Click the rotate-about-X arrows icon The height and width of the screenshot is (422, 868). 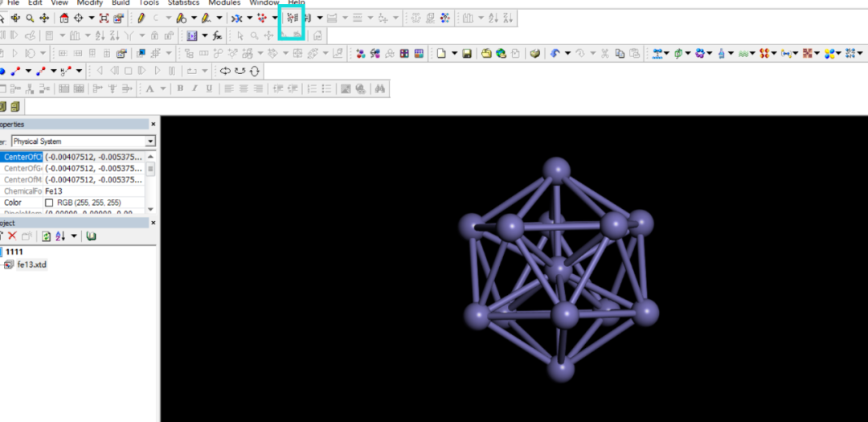tap(225, 71)
